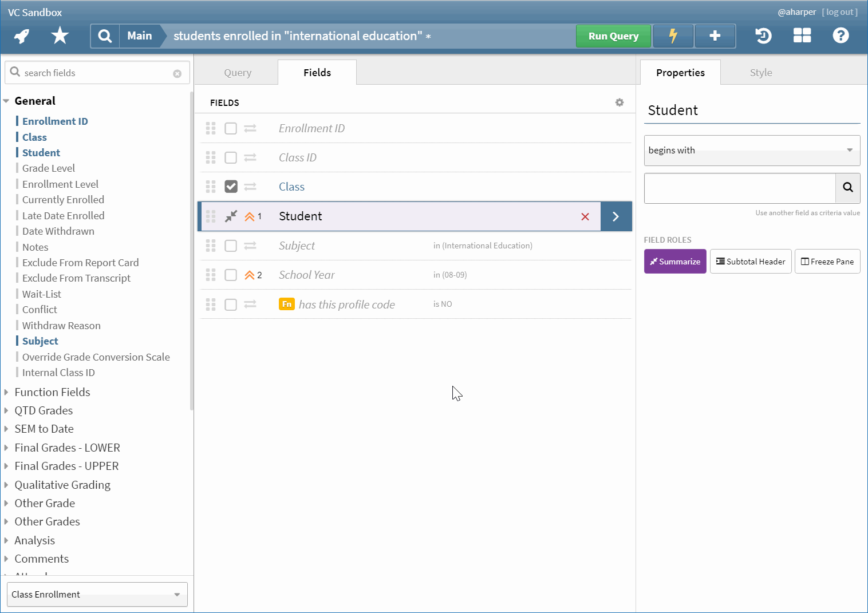Open favorites with the star icon
868x613 pixels.
[x=60, y=36]
